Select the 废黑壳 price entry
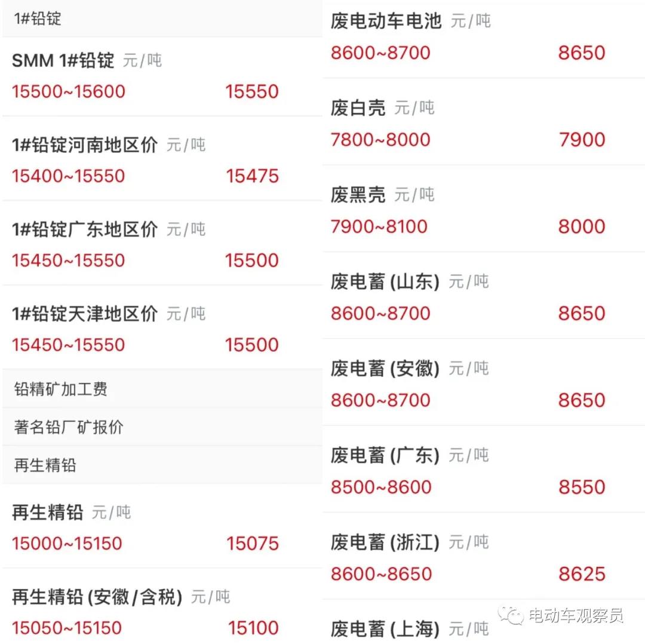This screenshot has width=645, height=644. (484, 208)
